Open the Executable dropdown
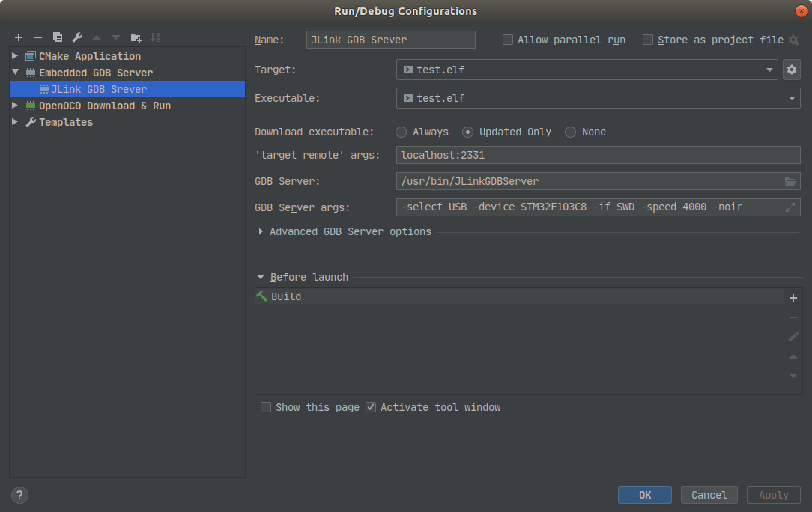Screen dimensions: 812x512 coord(598,98)
